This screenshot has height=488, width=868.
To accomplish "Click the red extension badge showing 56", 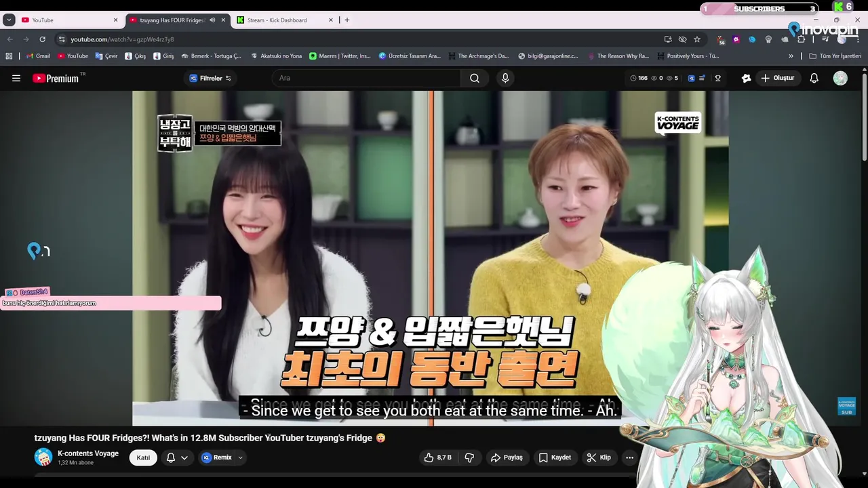I will tap(721, 40).
